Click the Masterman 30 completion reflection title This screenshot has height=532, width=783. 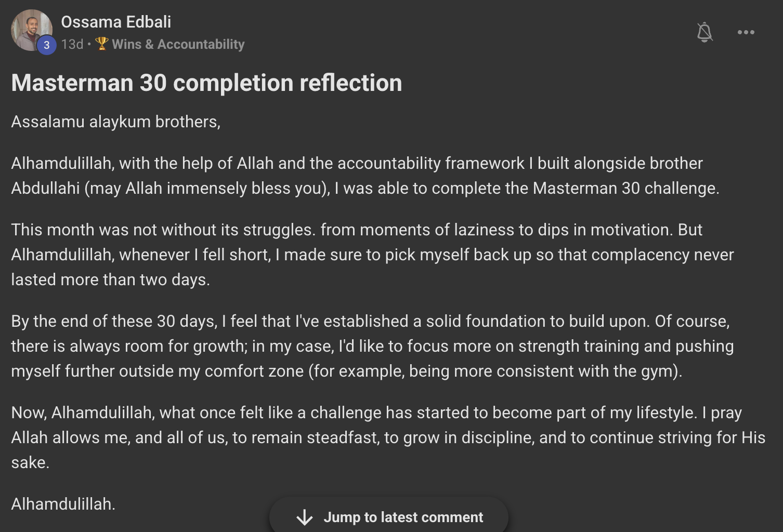click(206, 83)
